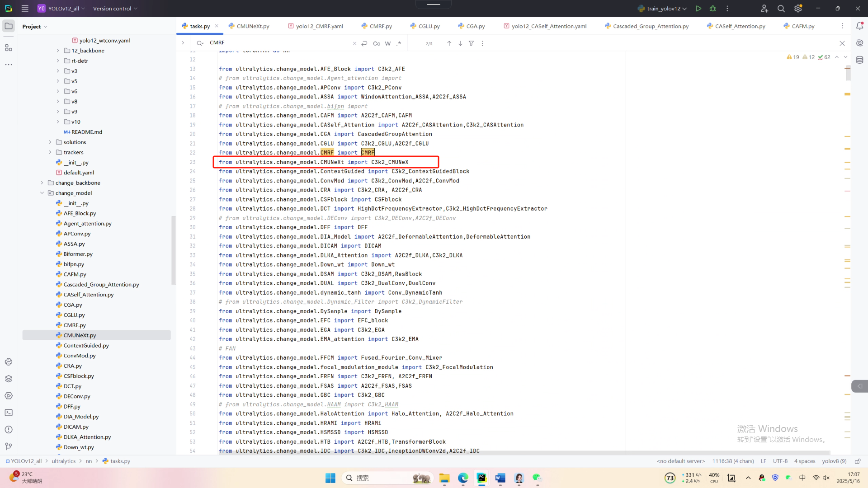This screenshot has width=868, height=488.
Task: Switch to the CMUNeXt.py tab
Action: 253,26
